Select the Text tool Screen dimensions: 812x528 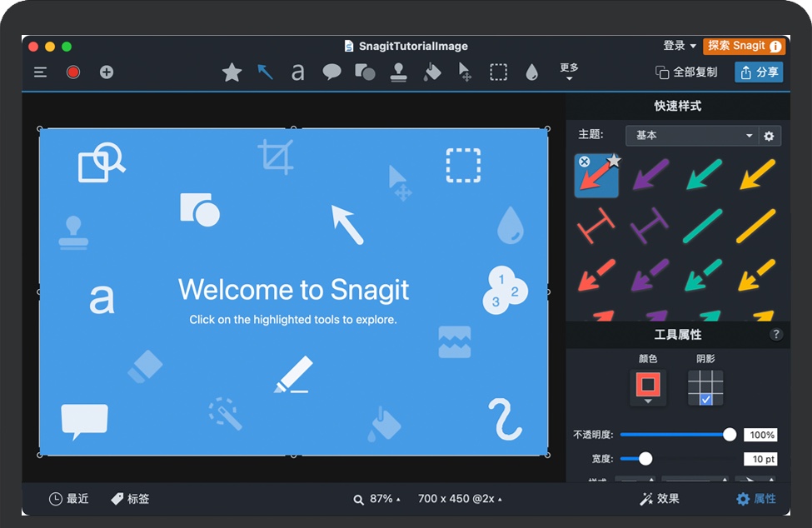[297, 72]
